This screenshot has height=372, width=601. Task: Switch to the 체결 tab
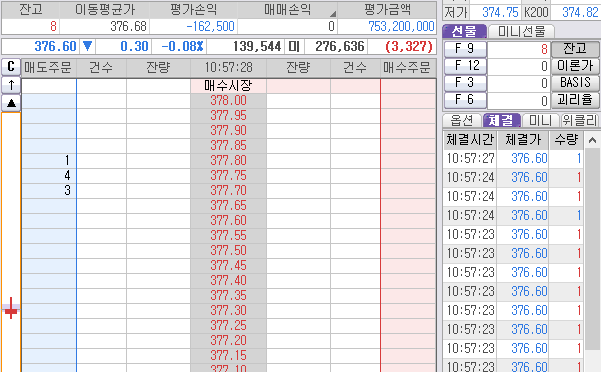coord(501,121)
